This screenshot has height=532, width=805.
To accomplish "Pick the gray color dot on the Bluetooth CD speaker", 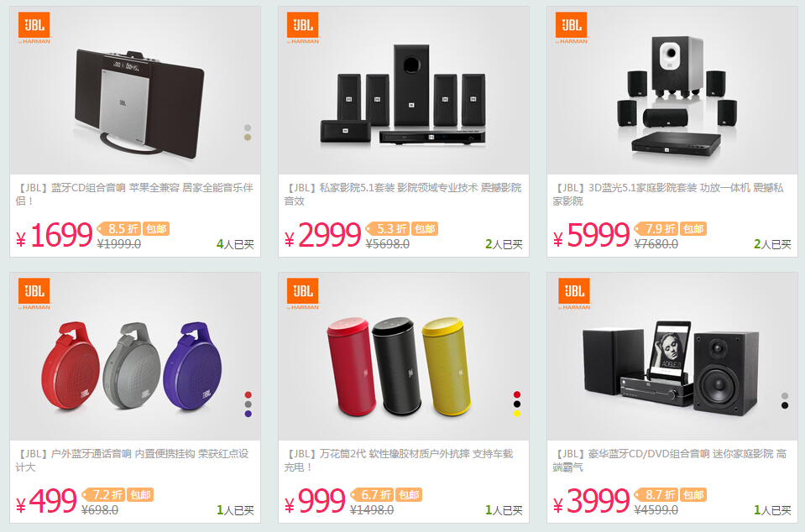I will (248, 128).
